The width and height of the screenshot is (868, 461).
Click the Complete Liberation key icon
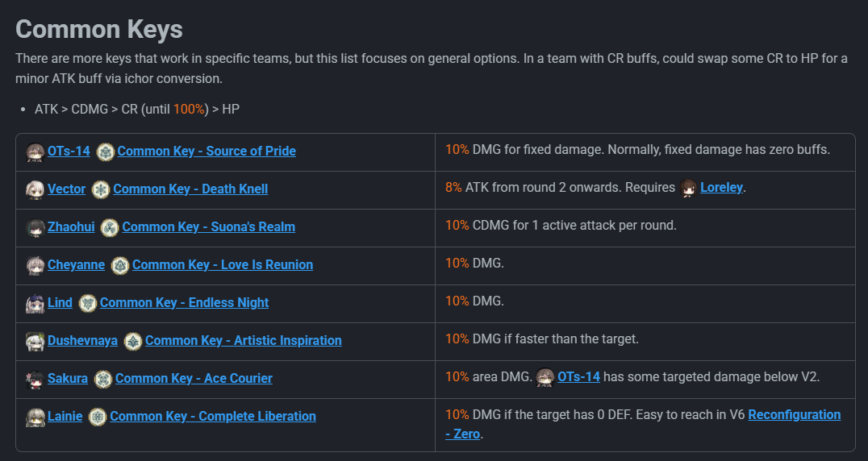[x=98, y=417]
